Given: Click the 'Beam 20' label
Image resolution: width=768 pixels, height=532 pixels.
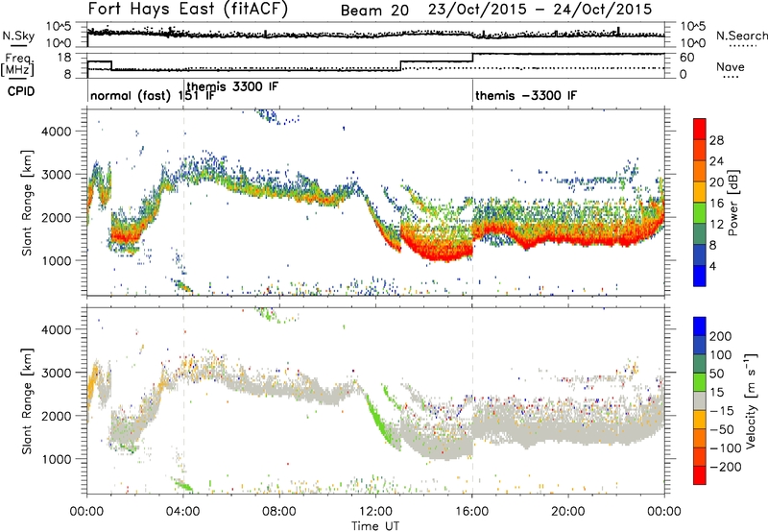Looking at the screenshot, I should coord(374,11).
